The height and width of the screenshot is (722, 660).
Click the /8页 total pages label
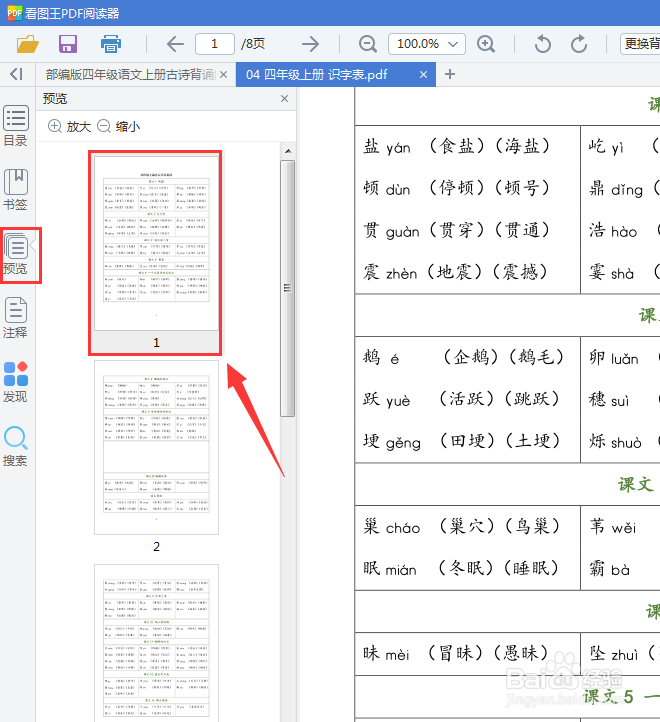(253, 44)
